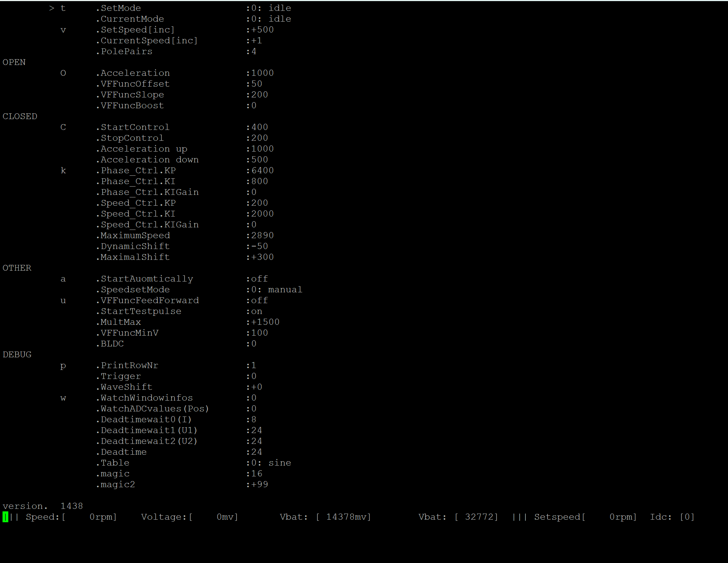
Task: Click the OTHER section header
Action: click(17, 268)
